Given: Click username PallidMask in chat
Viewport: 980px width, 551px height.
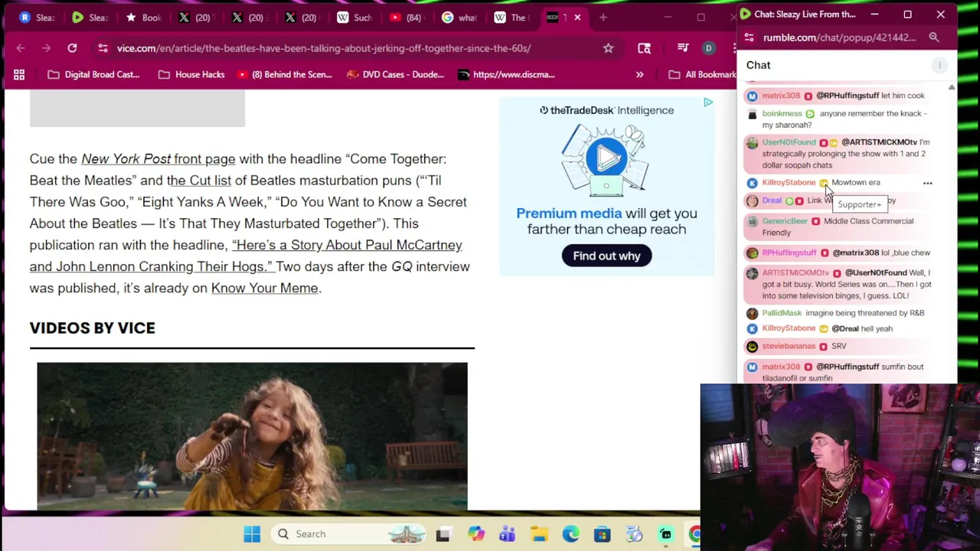Looking at the screenshot, I should tap(782, 313).
